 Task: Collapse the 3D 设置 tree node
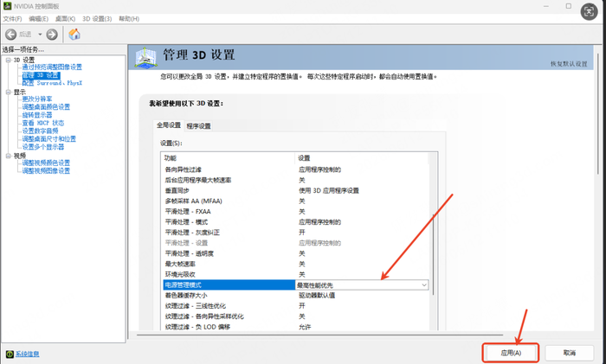point(8,60)
